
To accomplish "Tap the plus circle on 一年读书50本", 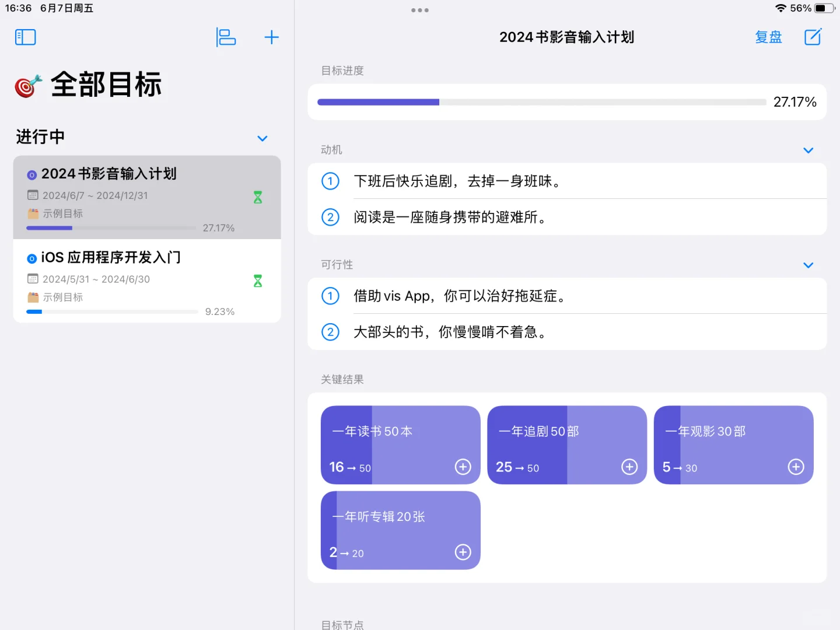I will point(463,467).
